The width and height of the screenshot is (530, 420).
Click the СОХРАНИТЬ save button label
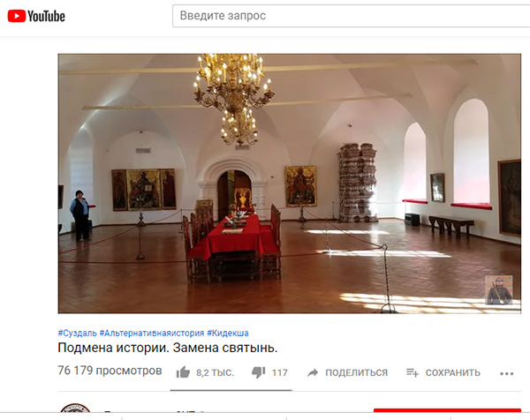(452, 372)
